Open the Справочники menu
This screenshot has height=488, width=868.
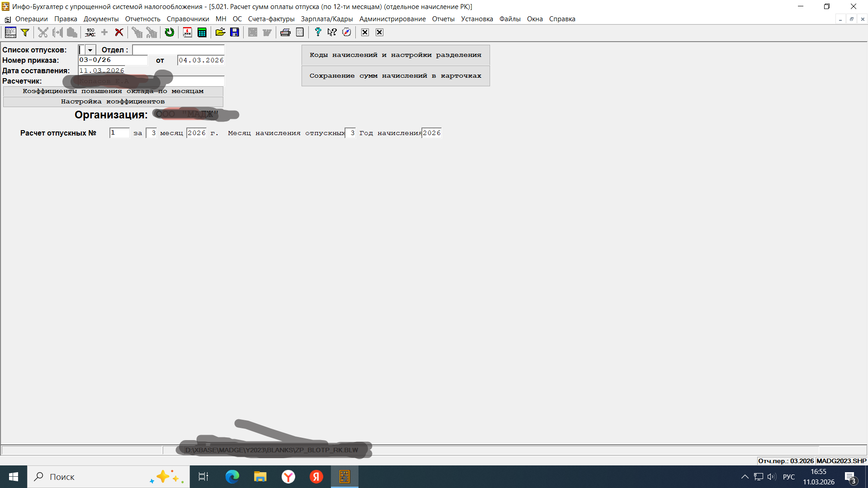(188, 19)
